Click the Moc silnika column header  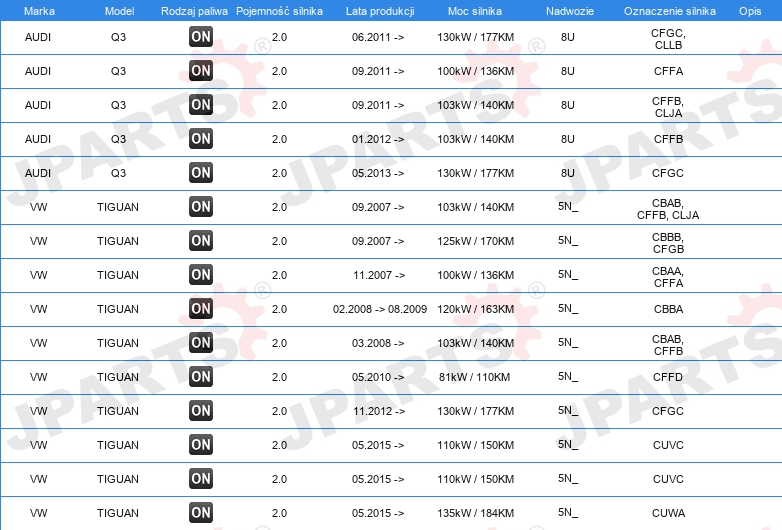475,11
